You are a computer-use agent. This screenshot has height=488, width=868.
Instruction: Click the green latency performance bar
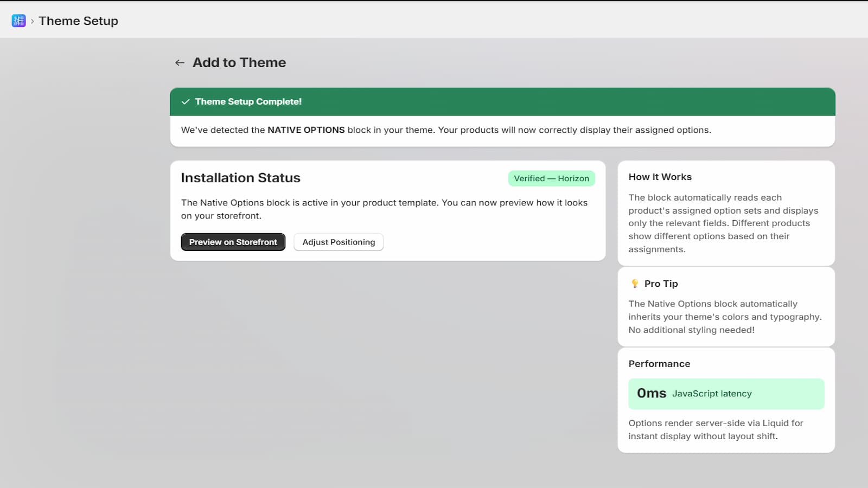(x=726, y=394)
